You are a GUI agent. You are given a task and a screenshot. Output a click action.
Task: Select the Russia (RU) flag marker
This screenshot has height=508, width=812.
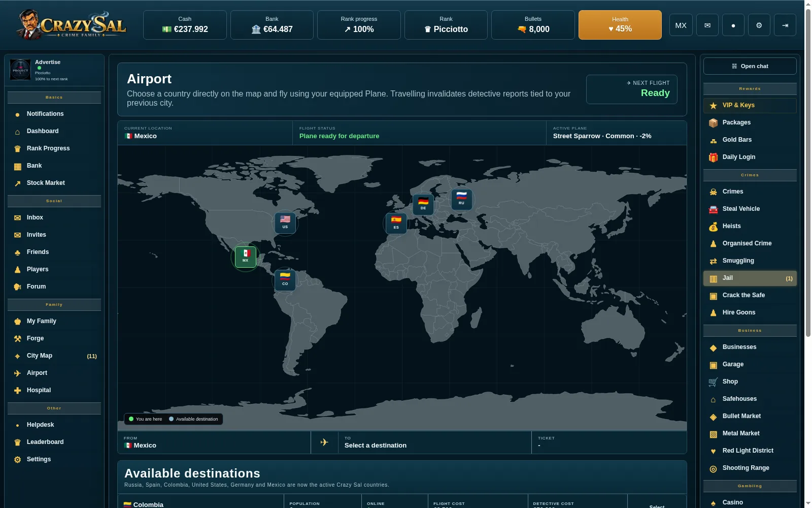pyautogui.click(x=461, y=199)
